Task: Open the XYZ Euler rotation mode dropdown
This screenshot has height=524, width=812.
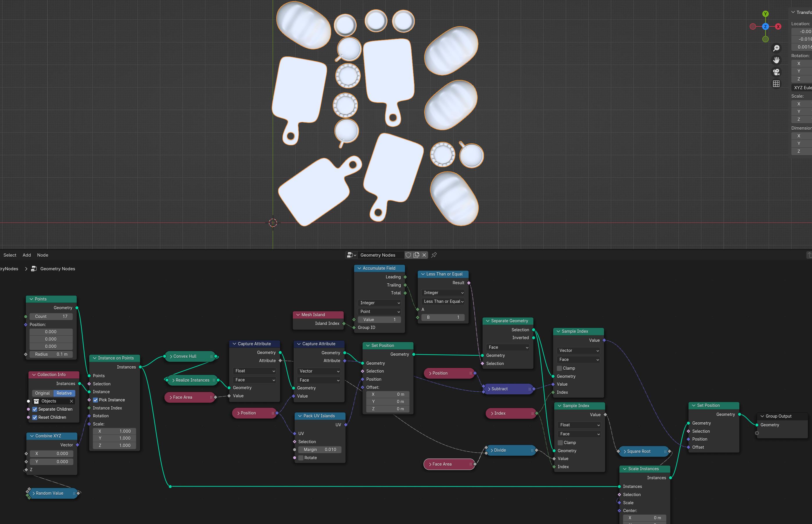Action: click(x=802, y=87)
